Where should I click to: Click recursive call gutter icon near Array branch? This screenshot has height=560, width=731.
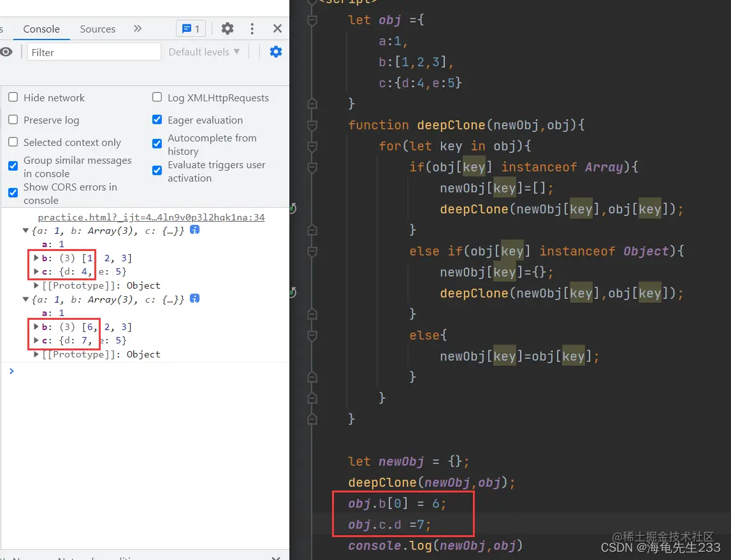pyautogui.click(x=293, y=208)
